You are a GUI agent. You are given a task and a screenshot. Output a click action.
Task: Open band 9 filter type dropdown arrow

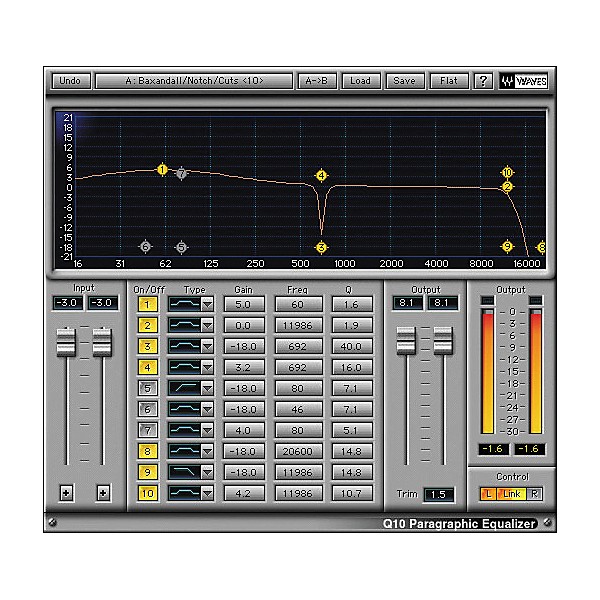[207, 473]
